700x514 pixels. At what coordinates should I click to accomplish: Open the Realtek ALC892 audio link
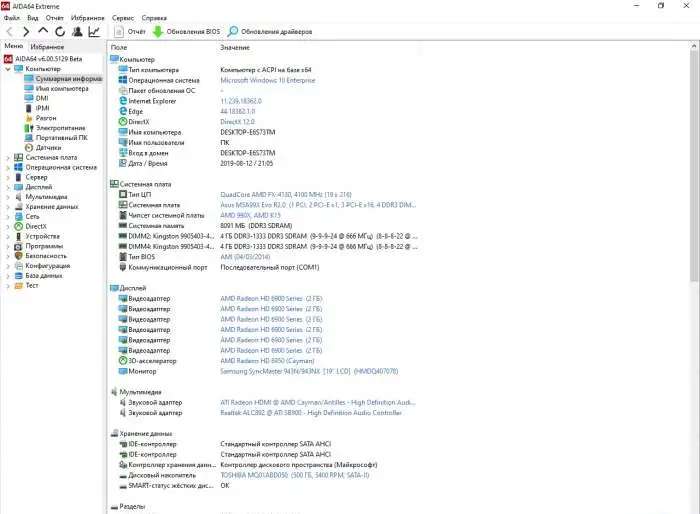[311, 413]
